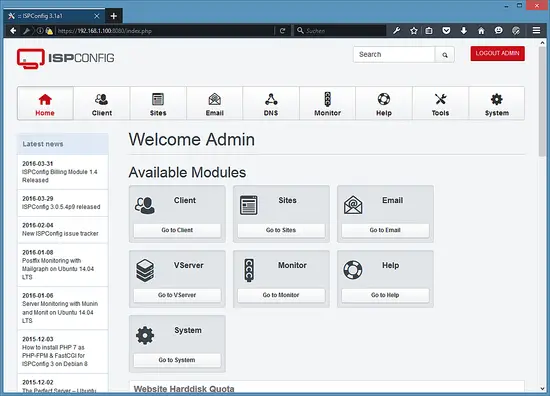Open the Client module icon in navigation bar
Viewport: 550px width, 396px height.
pyautogui.click(x=102, y=99)
